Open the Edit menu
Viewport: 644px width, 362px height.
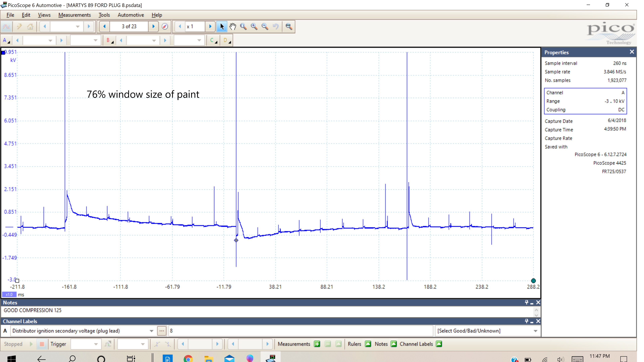pos(26,15)
